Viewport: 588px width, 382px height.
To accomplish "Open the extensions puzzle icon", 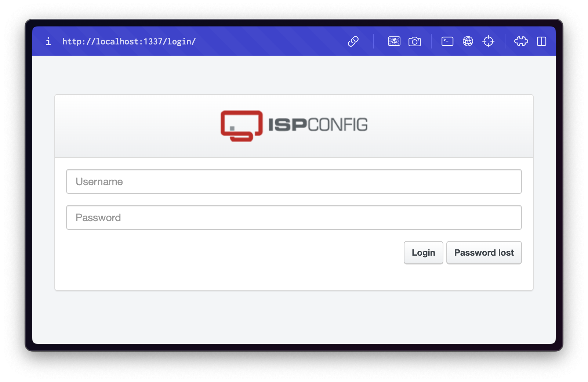I will point(521,42).
